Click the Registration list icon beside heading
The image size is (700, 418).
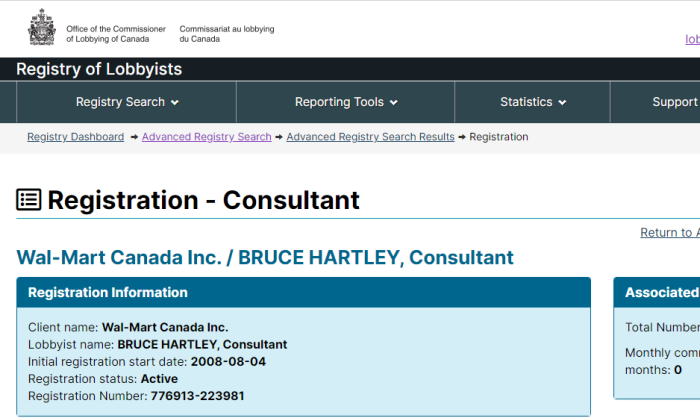pyautogui.click(x=29, y=200)
